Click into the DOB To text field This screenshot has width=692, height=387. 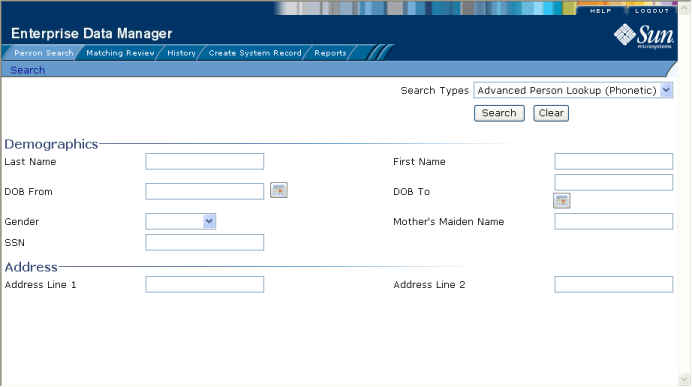(613, 182)
